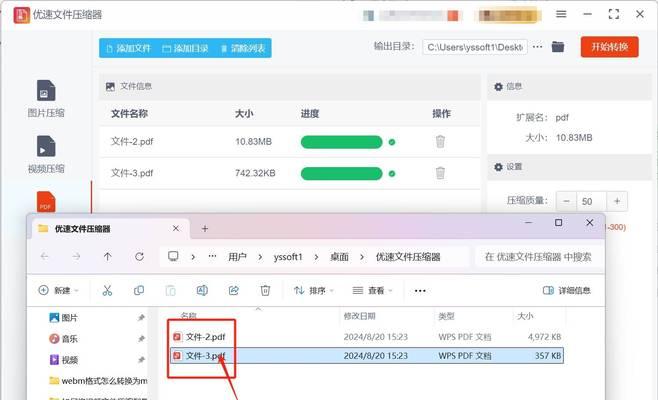
Task: Toggle the 详细信息 details pane
Action: click(x=567, y=290)
